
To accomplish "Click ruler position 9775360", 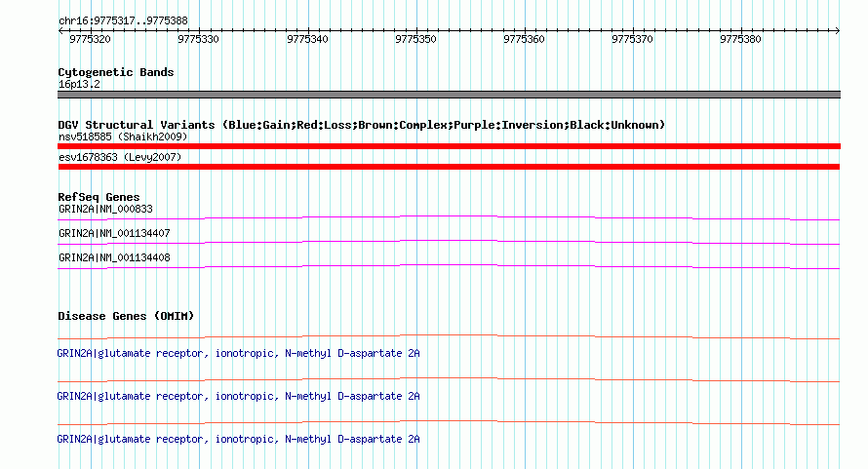I will tap(524, 39).
